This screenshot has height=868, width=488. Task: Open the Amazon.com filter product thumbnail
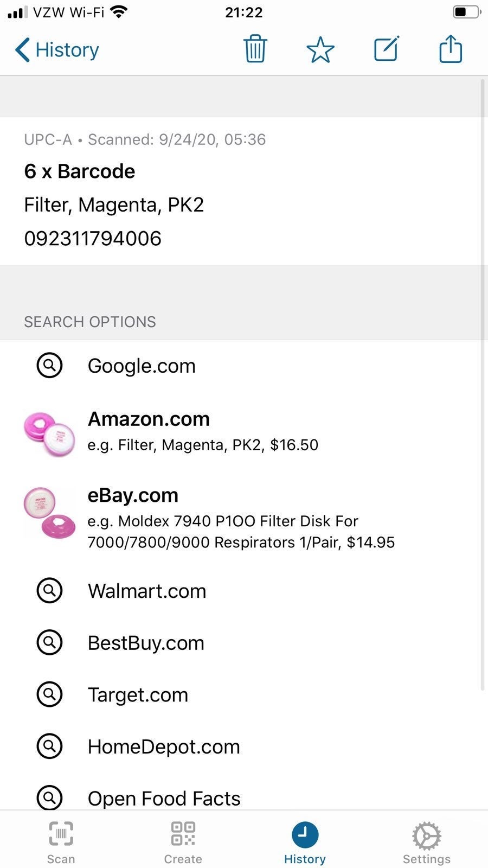(x=49, y=433)
